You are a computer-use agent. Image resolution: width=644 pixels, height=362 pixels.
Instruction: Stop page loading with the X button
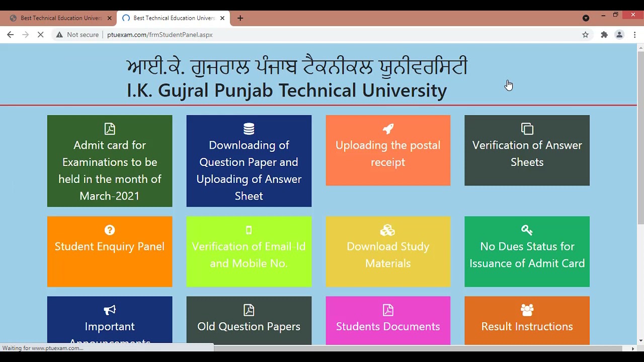pos(41,35)
